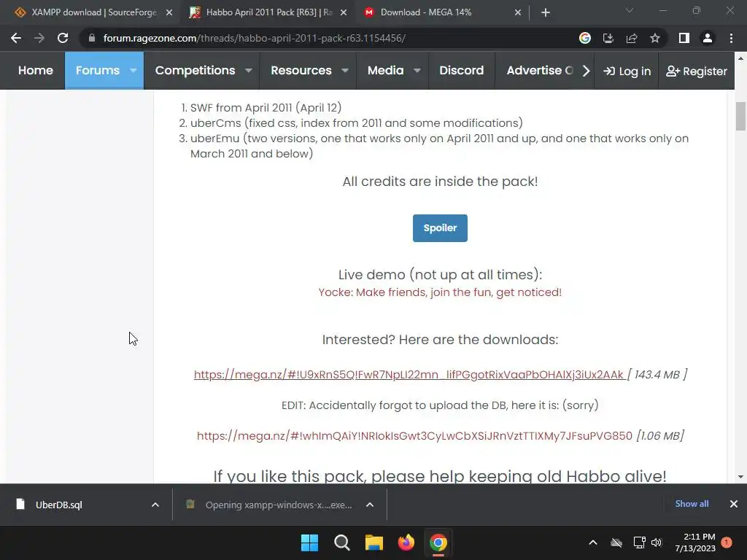Image resolution: width=747 pixels, height=560 pixels.
Task: Open the tab search chevron
Action: tap(630, 10)
